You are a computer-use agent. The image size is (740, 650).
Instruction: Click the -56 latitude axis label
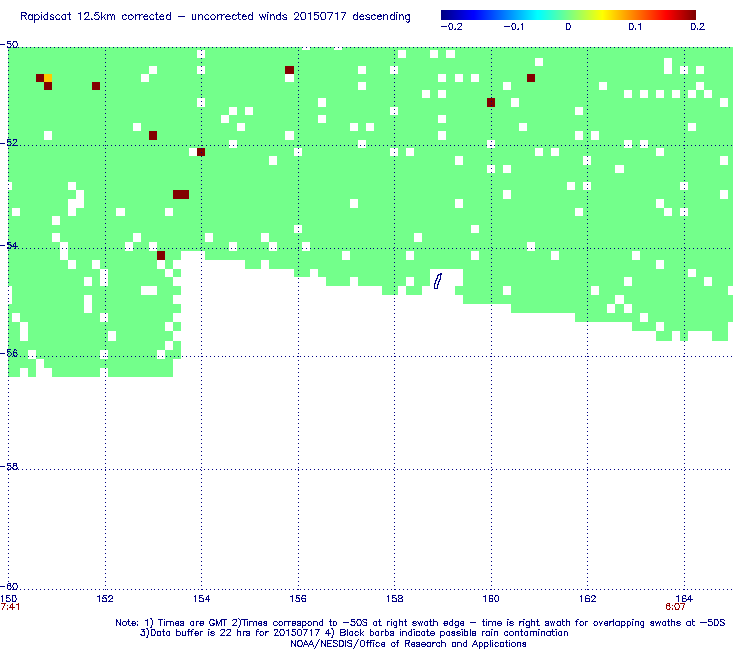[x=9, y=353]
